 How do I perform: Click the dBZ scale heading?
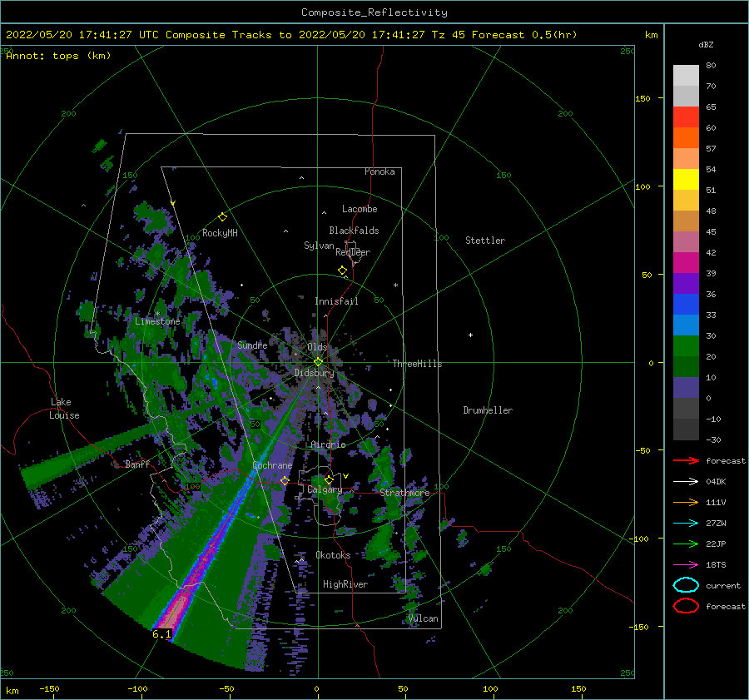click(x=706, y=44)
